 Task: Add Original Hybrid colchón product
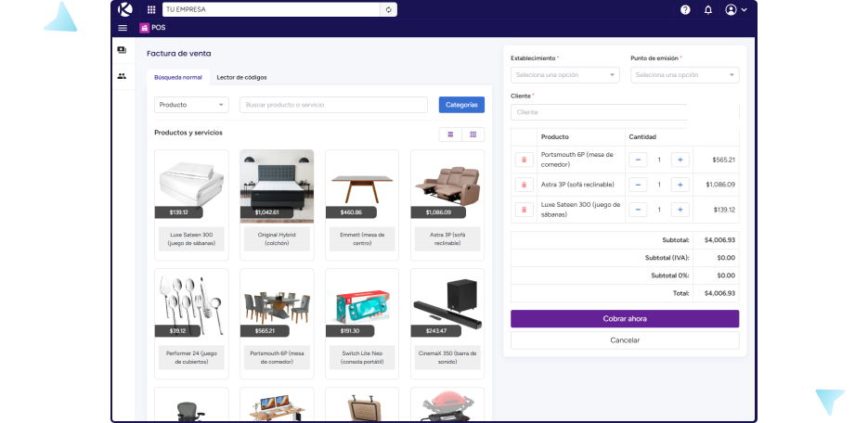(277, 205)
